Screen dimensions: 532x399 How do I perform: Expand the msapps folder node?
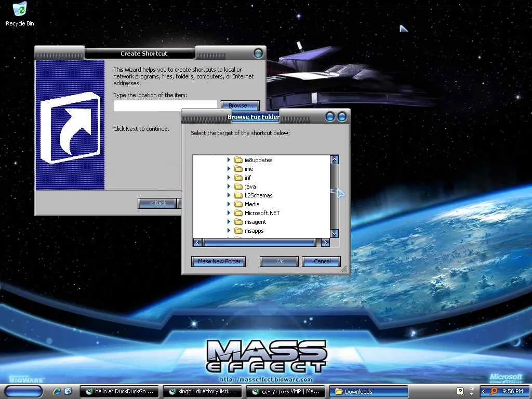tap(229, 230)
